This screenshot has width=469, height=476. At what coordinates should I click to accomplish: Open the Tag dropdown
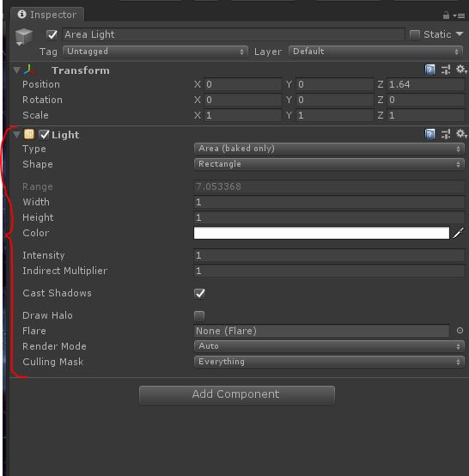[x=155, y=52]
